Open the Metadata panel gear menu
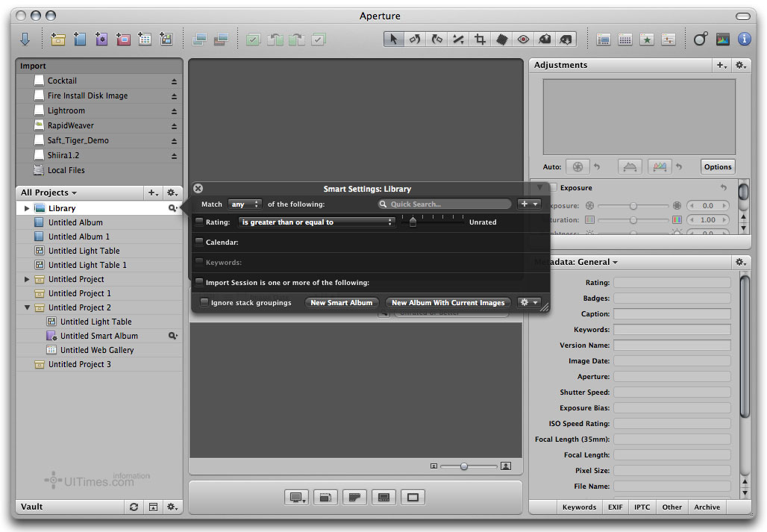Screen dimensions: 767x532 (741, 262)
